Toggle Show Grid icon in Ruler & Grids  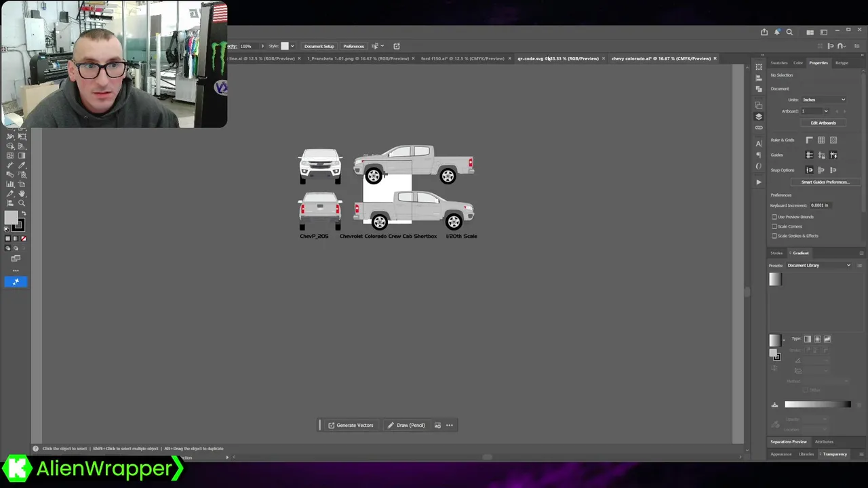[x=821, y=140]
